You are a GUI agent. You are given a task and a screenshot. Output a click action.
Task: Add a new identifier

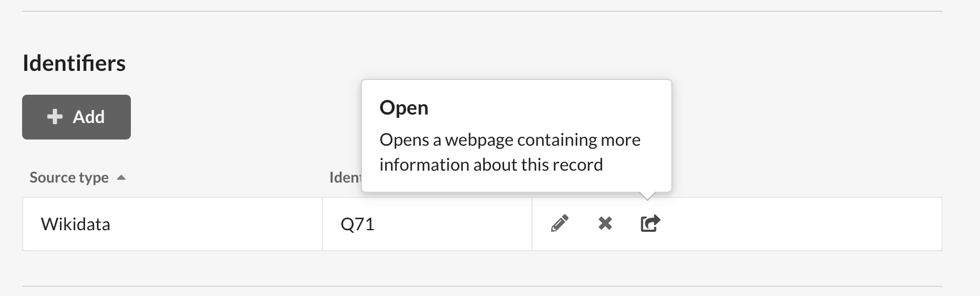coord(76,117)
